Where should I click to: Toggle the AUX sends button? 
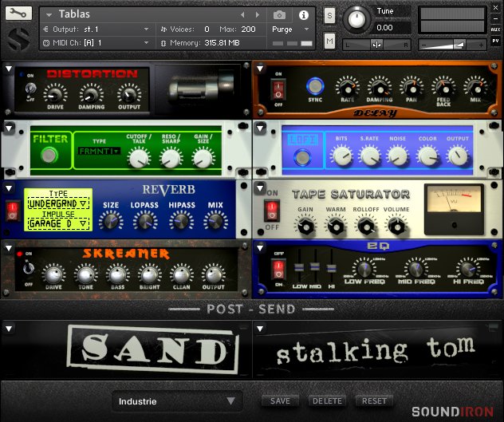point(495,30)
